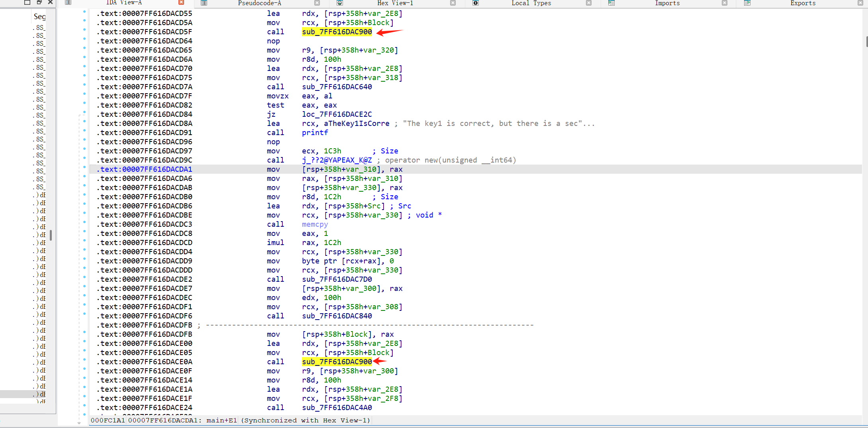868x428 pixels.
Task: Select the highlighted line at 00007FF616DACDA1
Action: [476, 169]
